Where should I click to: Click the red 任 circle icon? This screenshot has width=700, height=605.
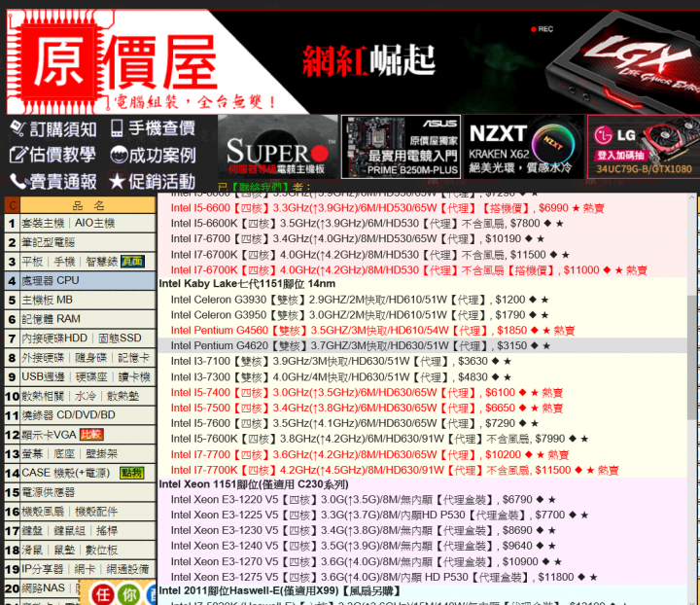(103, 594)
